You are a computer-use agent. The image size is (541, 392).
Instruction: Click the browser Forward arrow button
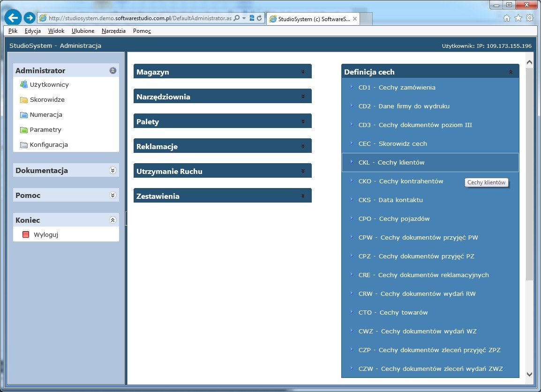pos(30,18)
